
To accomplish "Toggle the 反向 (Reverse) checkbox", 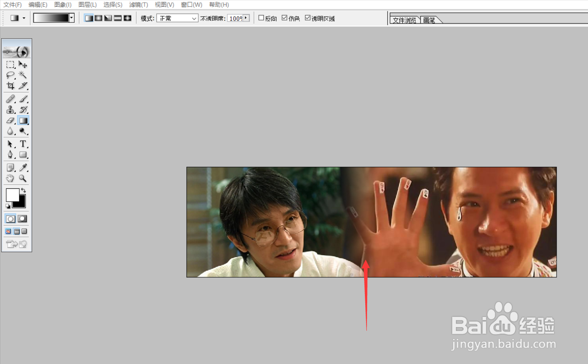I will click(x=261, y=18).
